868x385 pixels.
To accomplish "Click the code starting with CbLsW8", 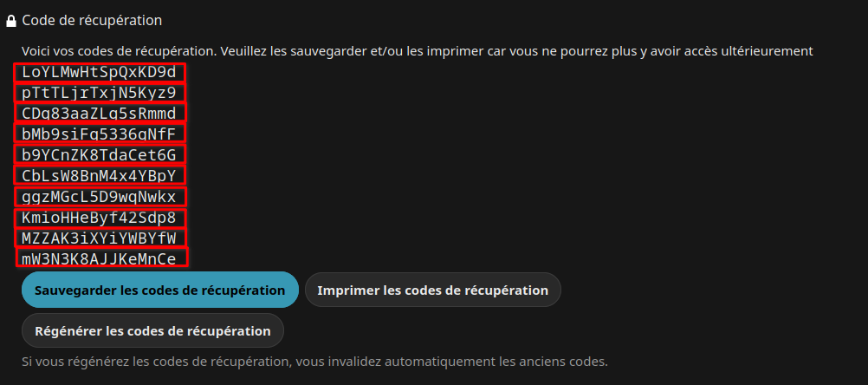I will [x=99, y=176].
